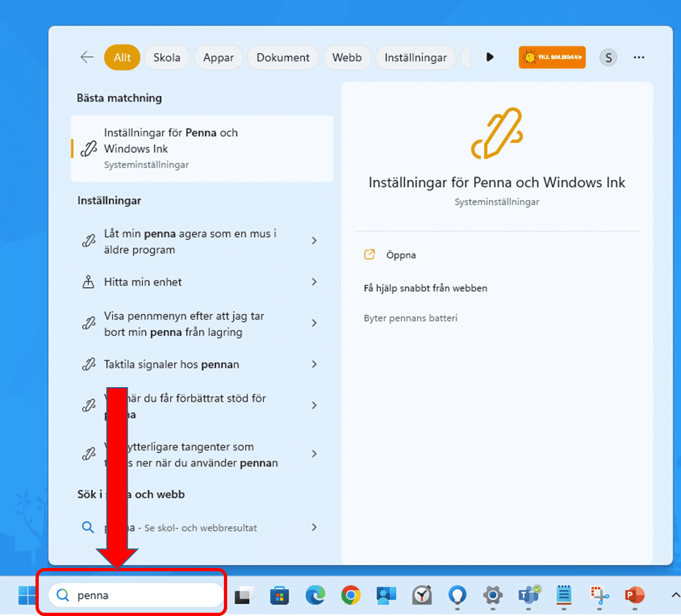Click the S user account avatar
Viewport: 681px width, 616px height.
pos(608,57)
